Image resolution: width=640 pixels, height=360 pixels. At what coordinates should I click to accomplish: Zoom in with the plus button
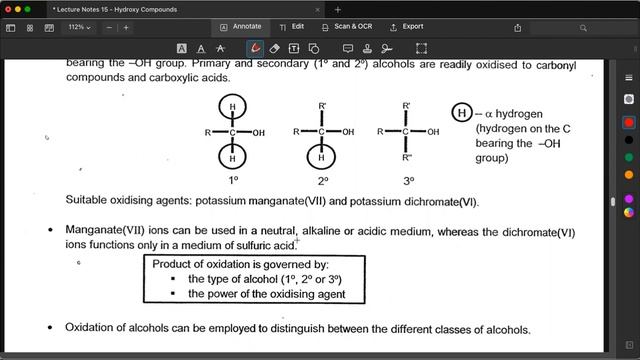126,28
